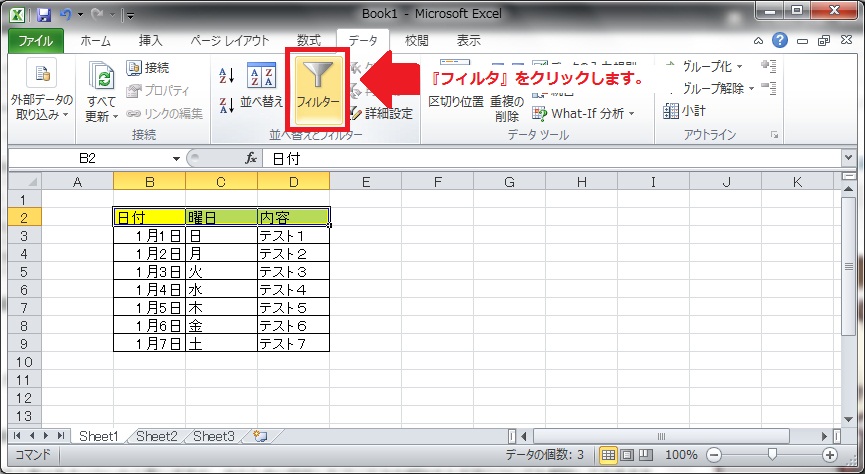Select cell 1月4日
This screenshot has height=474, width=865.
click(149, 290)
